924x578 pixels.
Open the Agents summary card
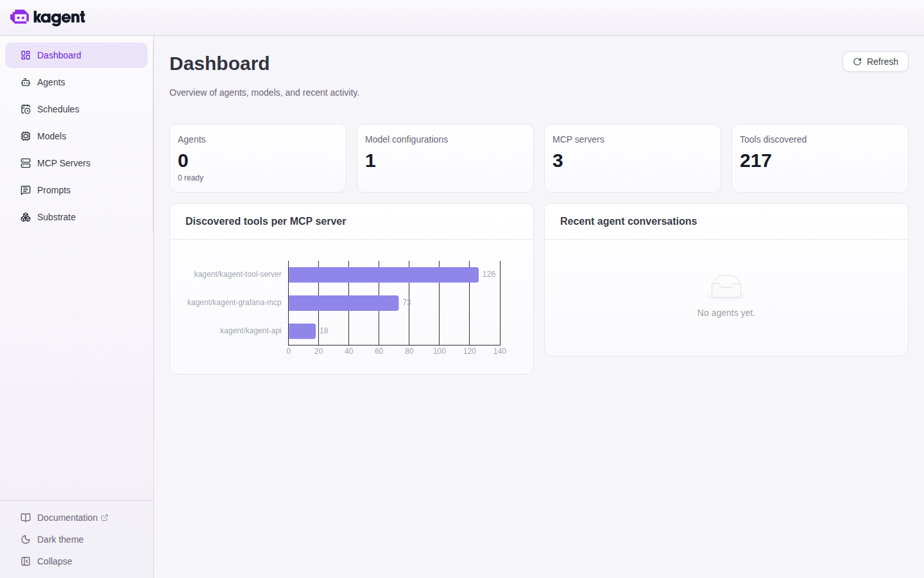[x=258, y=158]
